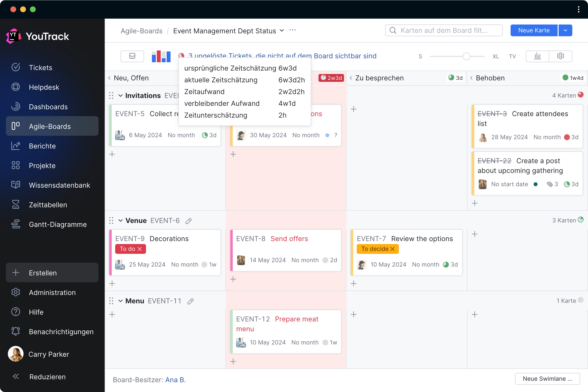
Task: Expand the Venue swimlane group
Action: point(121,220)
